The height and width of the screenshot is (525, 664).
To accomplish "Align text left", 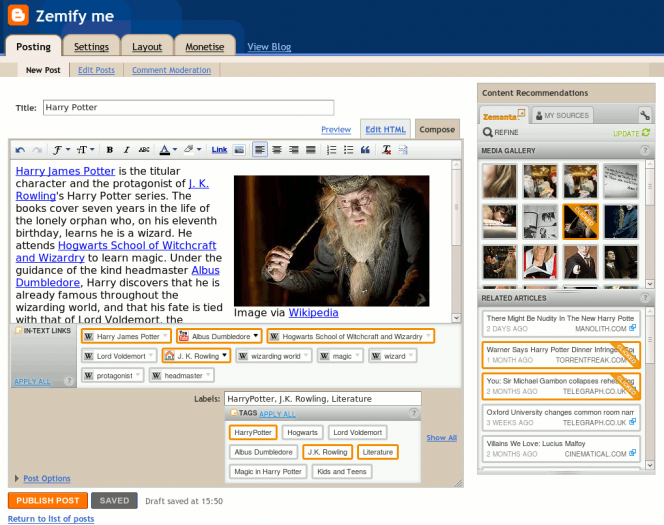I will click(x=260, y=149).
